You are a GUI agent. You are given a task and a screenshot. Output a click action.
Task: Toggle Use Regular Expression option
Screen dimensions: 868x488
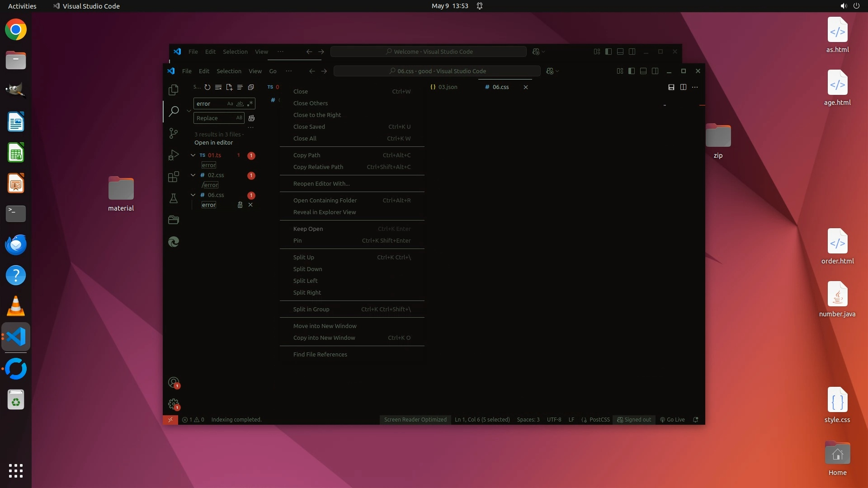pyautogui.click(x=250, y=104)
